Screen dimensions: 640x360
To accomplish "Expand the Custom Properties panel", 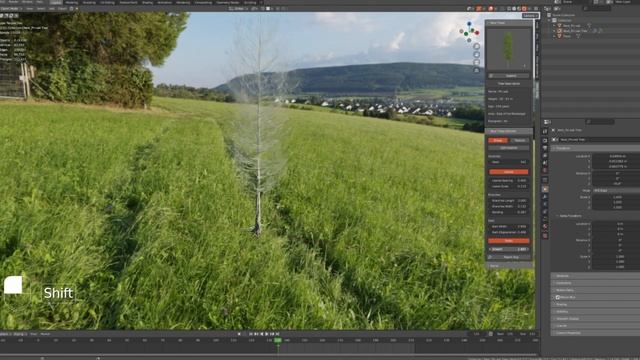I will 596,333.
